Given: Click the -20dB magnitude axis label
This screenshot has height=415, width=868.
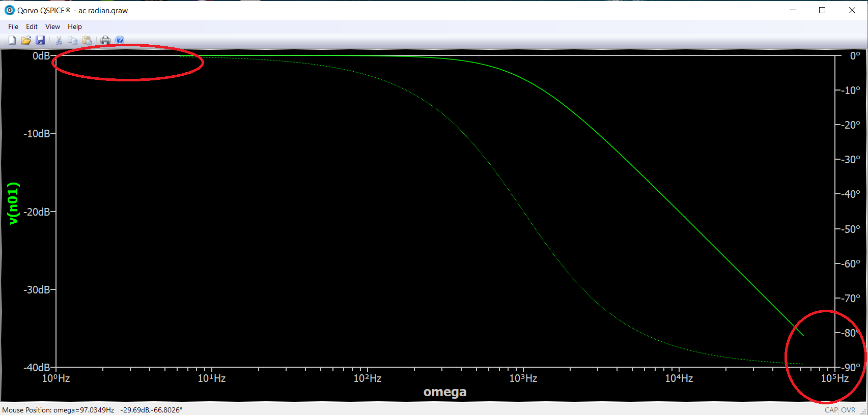Looking at the screenshot, I should (37, 212).
